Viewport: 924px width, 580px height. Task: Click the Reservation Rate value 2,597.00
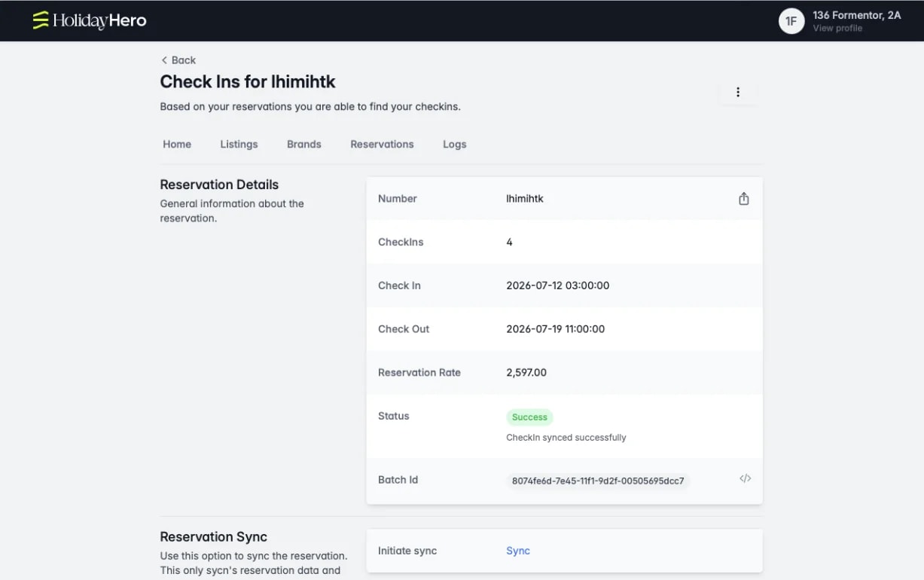pos(526,372)
